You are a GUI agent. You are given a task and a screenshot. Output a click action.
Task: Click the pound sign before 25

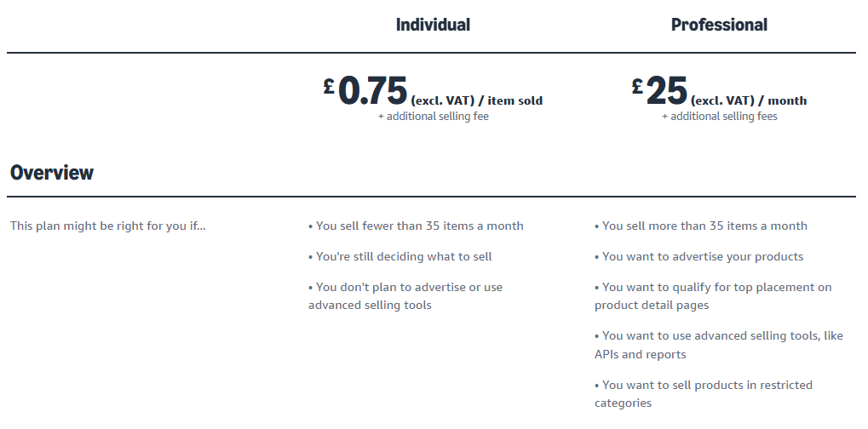pos(637,86)
